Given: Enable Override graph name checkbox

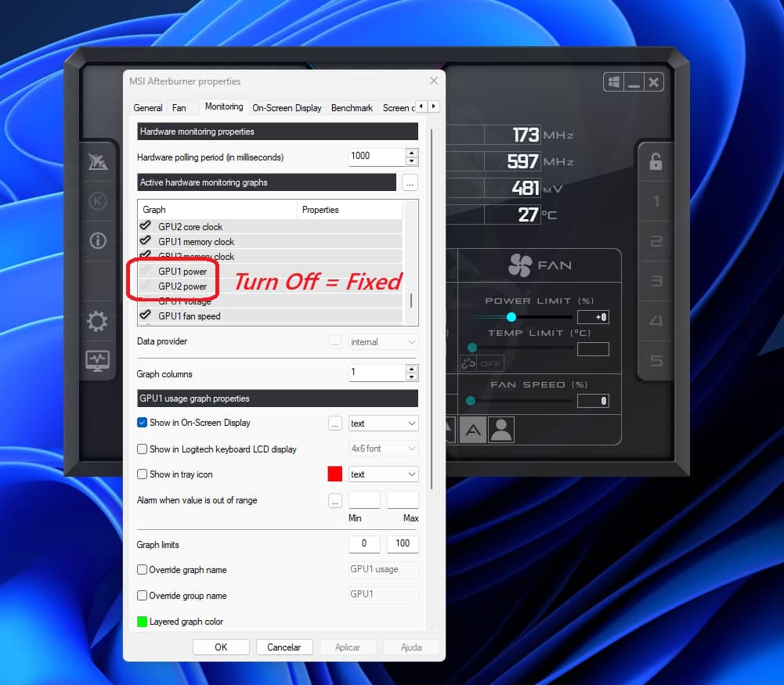Looking at the screenshot, I should (142, 570).
